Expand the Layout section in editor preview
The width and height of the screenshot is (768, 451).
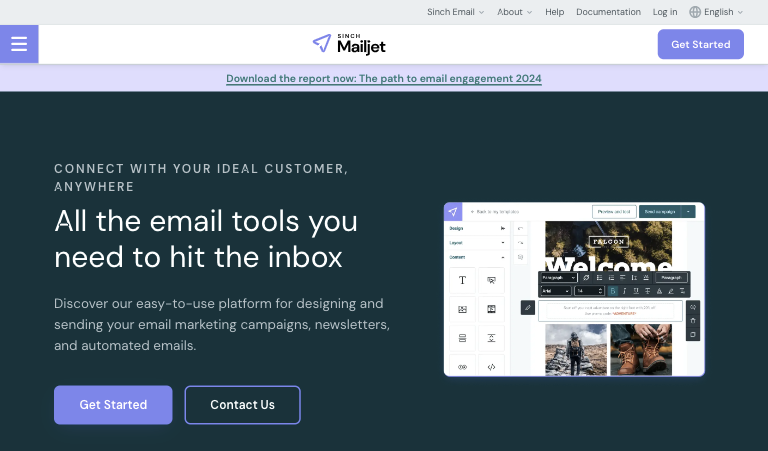pos(478,243)
